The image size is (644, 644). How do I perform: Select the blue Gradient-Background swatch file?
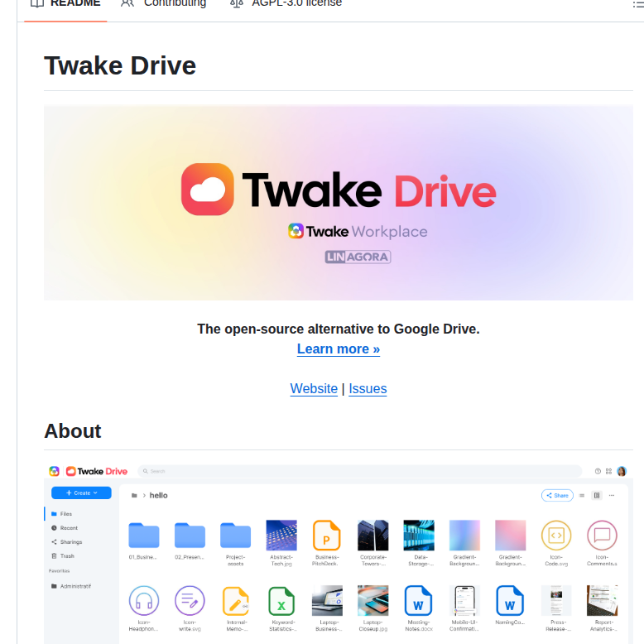point(464,536)
